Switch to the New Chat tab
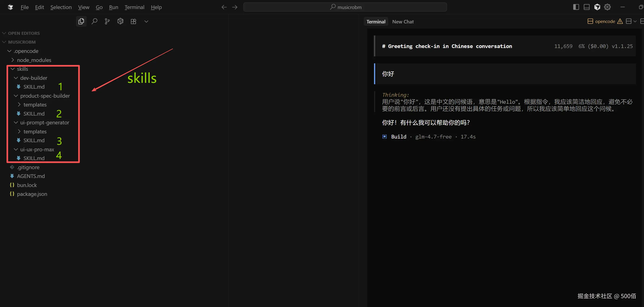The image size is (644, 307). click(x=403, y=22)
